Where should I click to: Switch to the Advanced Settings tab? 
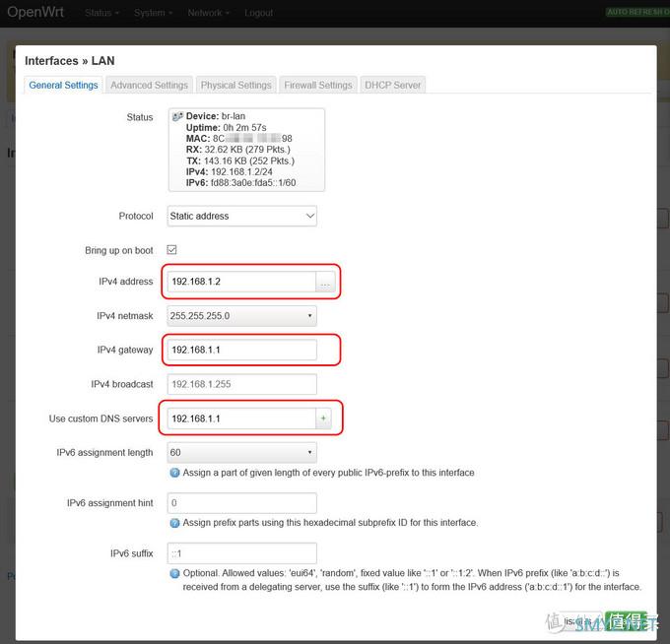pos(149,85)
